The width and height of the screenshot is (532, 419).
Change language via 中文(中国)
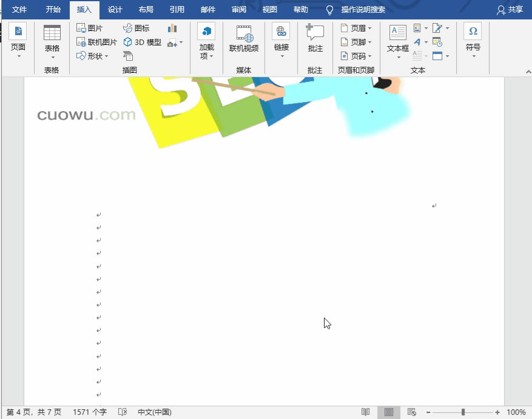(x=154, y=412)
